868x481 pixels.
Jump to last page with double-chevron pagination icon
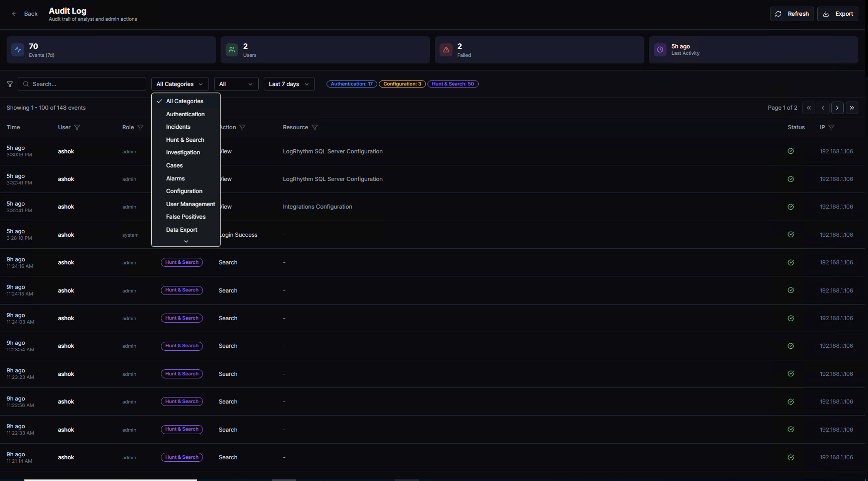tap(852, 108)
